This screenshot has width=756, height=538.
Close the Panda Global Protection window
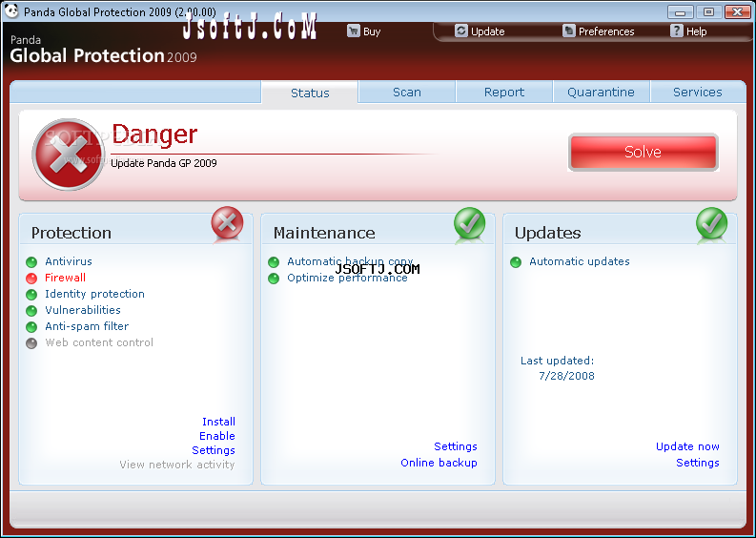click(x=738, y=11)
